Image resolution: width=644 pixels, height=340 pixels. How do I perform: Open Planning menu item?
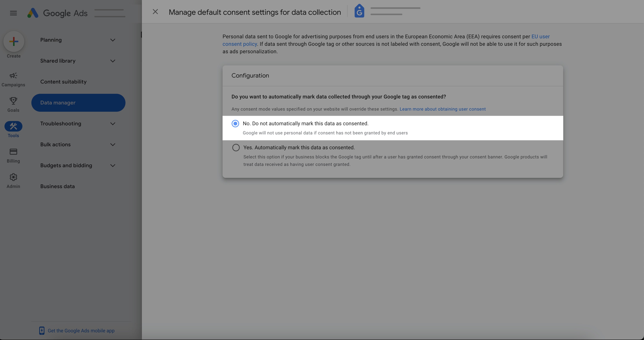(78, 40)
